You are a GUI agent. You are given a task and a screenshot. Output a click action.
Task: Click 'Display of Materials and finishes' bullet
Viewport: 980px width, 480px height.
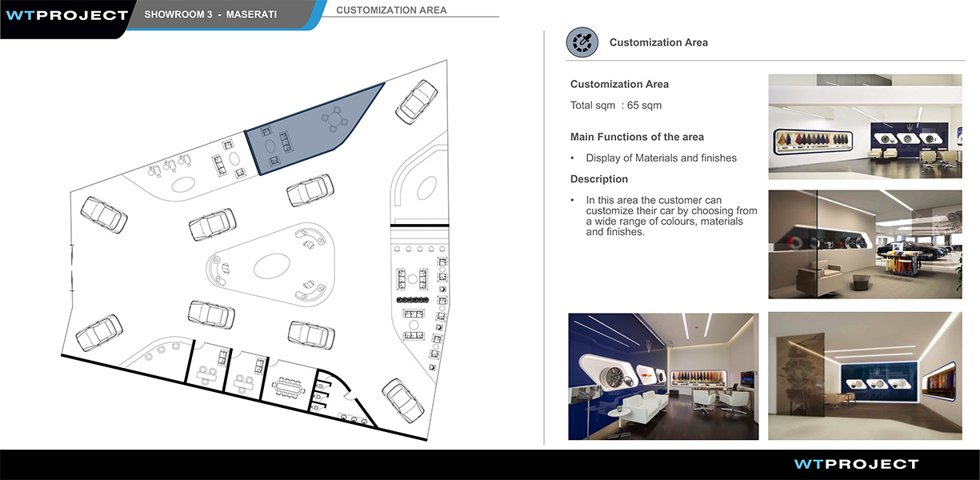pos(661,158)
